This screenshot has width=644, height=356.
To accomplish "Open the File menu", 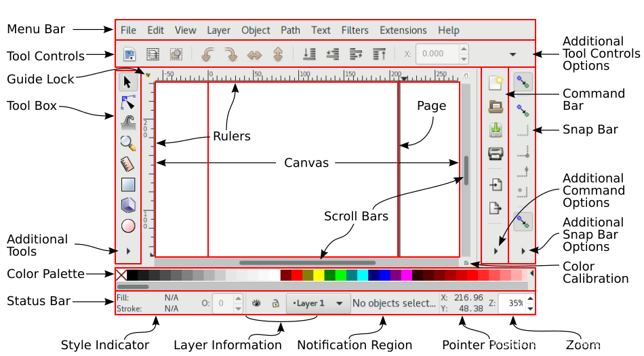I will [128, 31].
